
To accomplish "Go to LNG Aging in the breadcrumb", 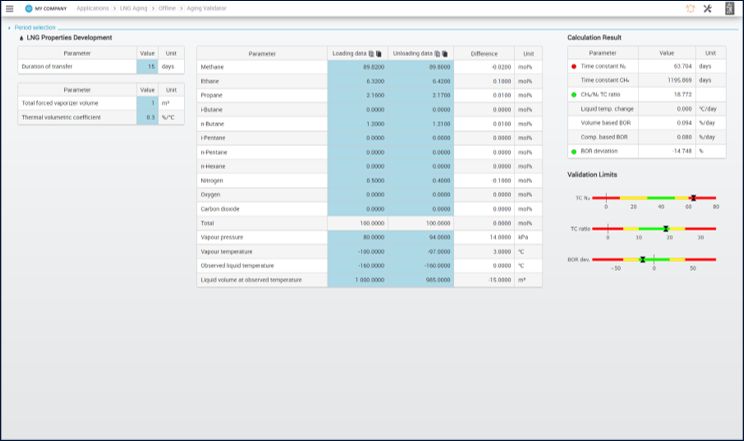I will tap(133, 9).
